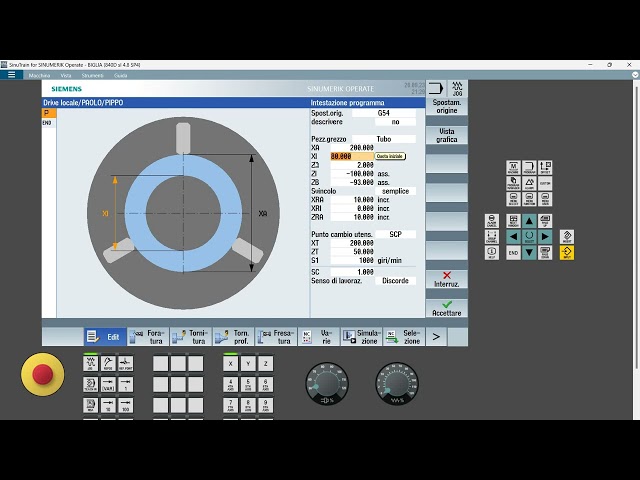Click the Accettare softkey
The height and width of the screenshot is (480, 640).
[447, 308]
